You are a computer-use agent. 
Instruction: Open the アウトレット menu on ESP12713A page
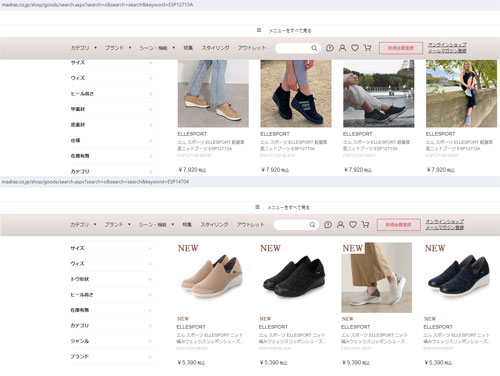pos(252,48)
